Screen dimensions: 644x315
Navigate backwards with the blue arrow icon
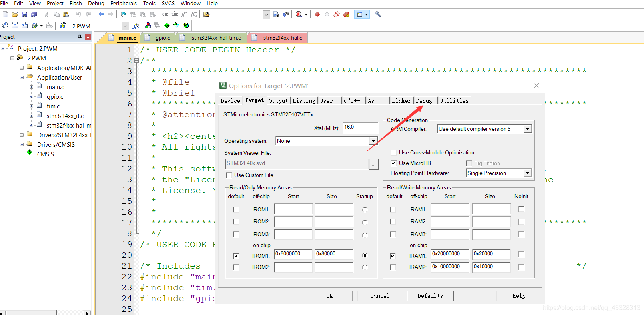pos(101,14)
